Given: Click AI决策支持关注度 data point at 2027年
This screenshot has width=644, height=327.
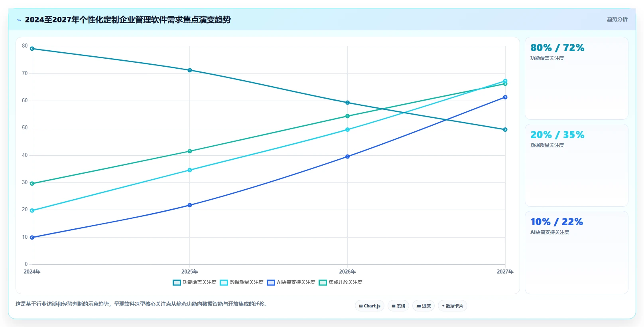Looking at the screenshot, I should coord(505,97).
